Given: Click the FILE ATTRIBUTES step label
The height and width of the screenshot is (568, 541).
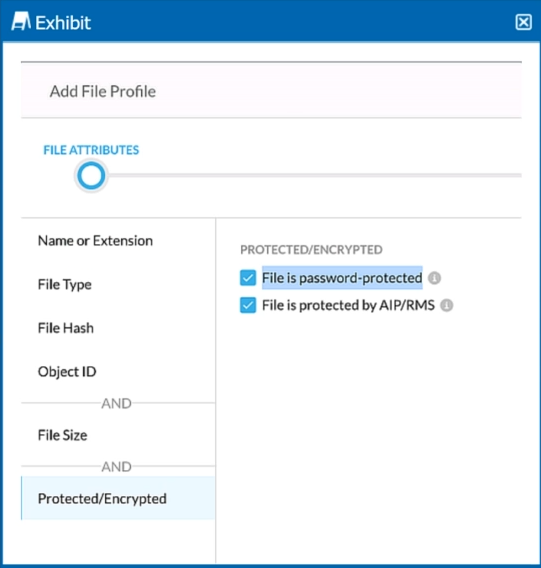Looking at the screenshot, I should coord(91,150).
